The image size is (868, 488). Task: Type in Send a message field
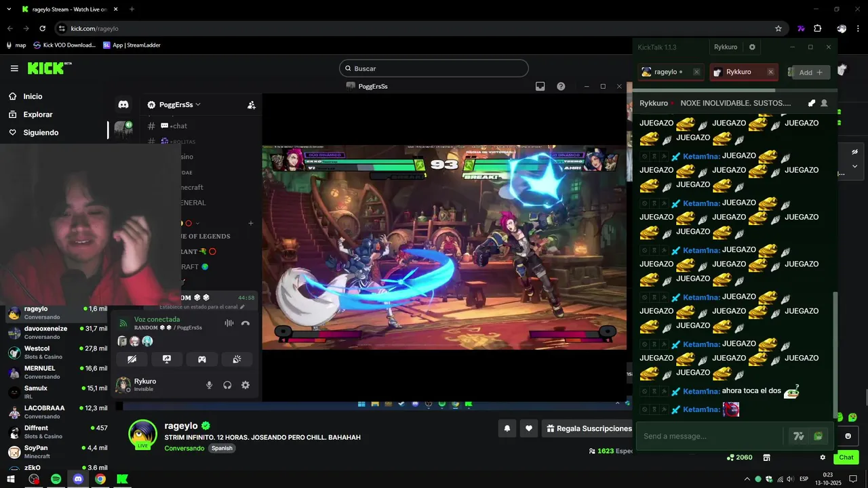(712, 436)
